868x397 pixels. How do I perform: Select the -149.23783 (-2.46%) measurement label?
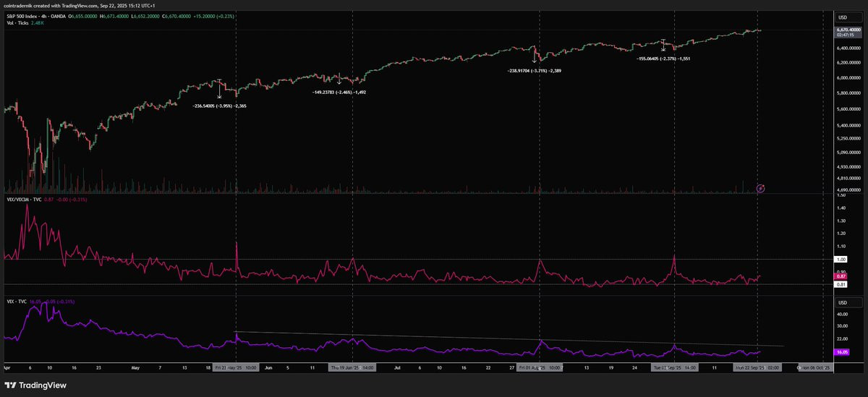[339, 92]
